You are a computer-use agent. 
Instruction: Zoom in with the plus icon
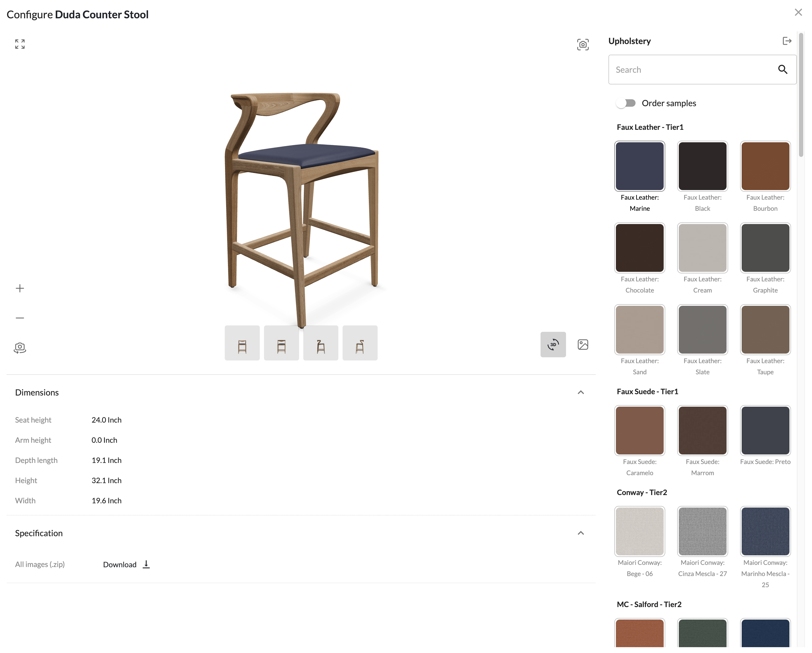(x=20, y=288)
